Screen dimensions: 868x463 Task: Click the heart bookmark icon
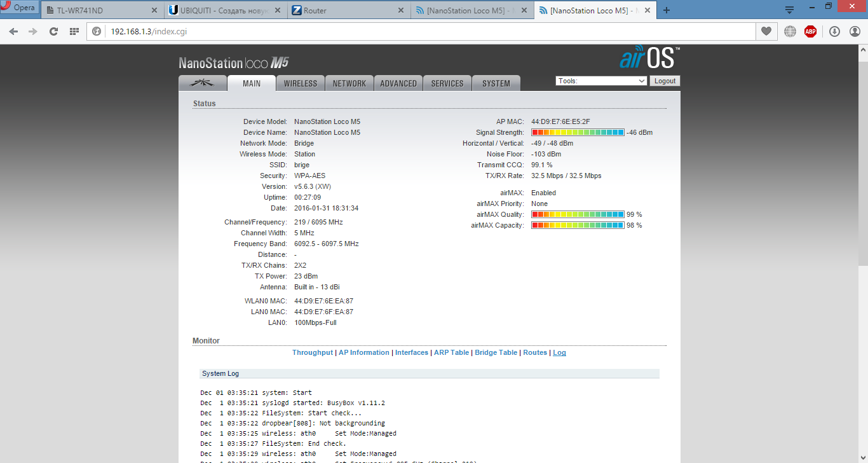click(766, 31)
